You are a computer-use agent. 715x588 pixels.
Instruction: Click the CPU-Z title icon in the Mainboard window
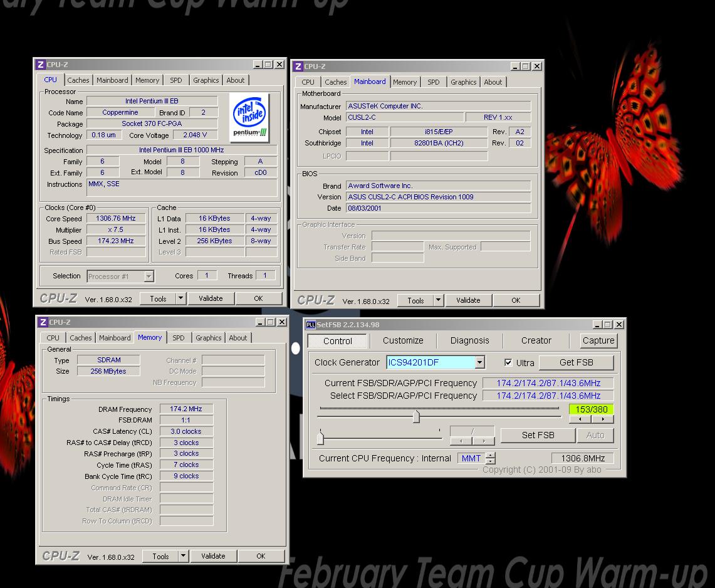pos(298,66)
